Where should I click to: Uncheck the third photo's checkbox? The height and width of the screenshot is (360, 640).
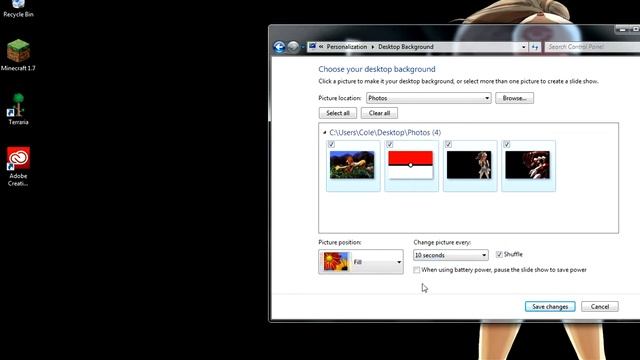click(x=448, y=144)
